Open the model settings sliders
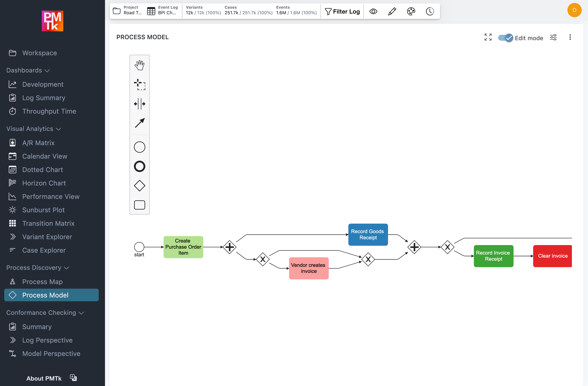 coord(553,37)
